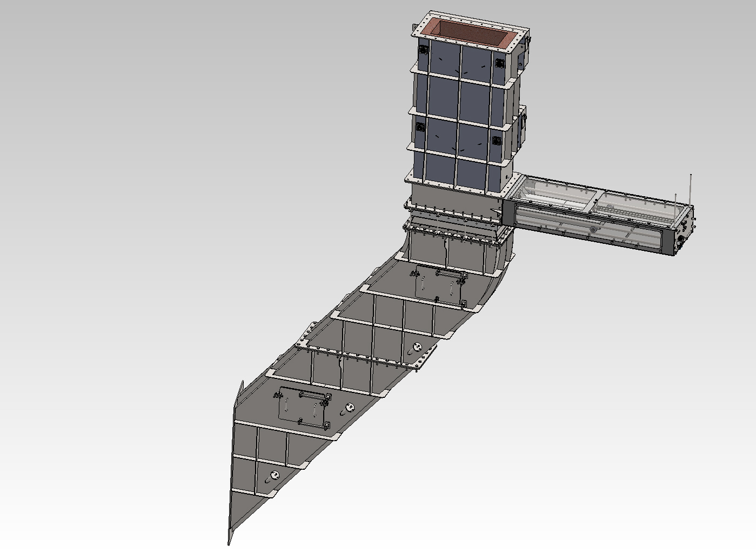This screenshot has height=553, width=756.
Task: Select the round port beside the mid-chute flange
Action: (417, 347)
